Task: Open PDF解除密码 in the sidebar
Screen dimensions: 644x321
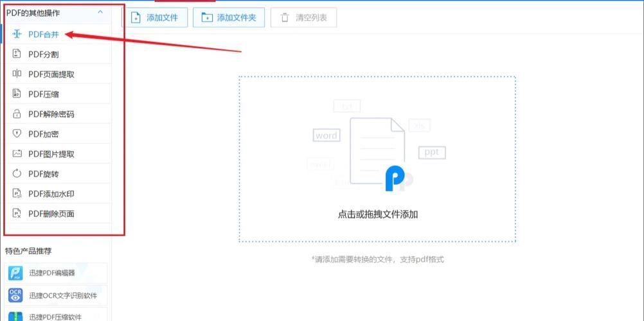Action: coord(57,114)
